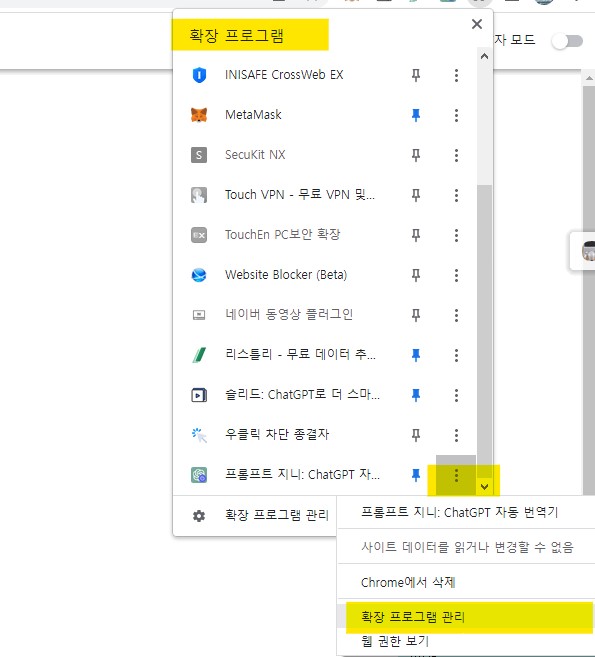
Task: Choose 확장 프로그램 관리 in context menu
Action: point(466,617)
